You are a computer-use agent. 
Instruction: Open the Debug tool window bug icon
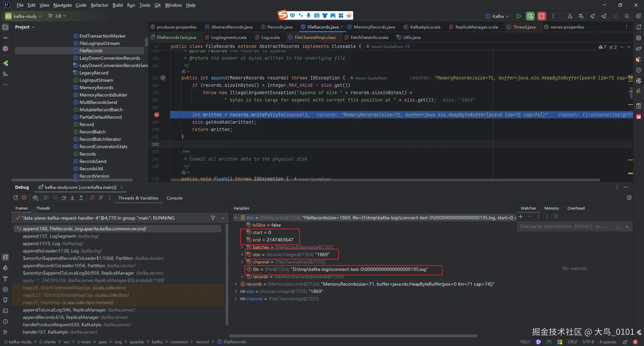pos(5,257)
